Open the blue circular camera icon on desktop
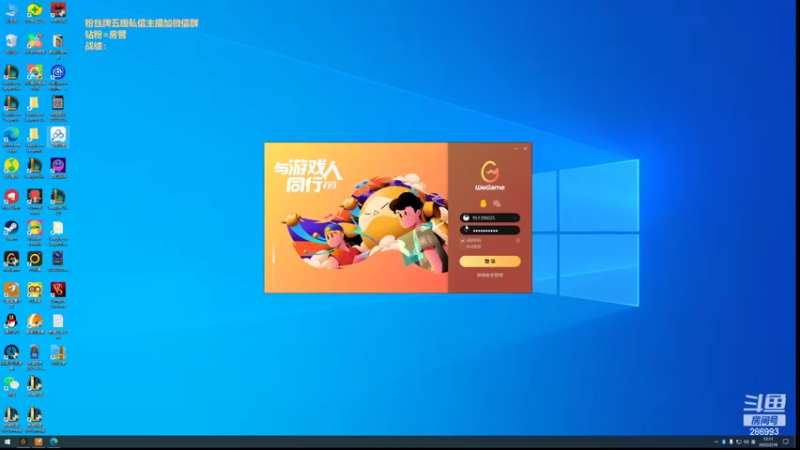 (x=58, y=78)
